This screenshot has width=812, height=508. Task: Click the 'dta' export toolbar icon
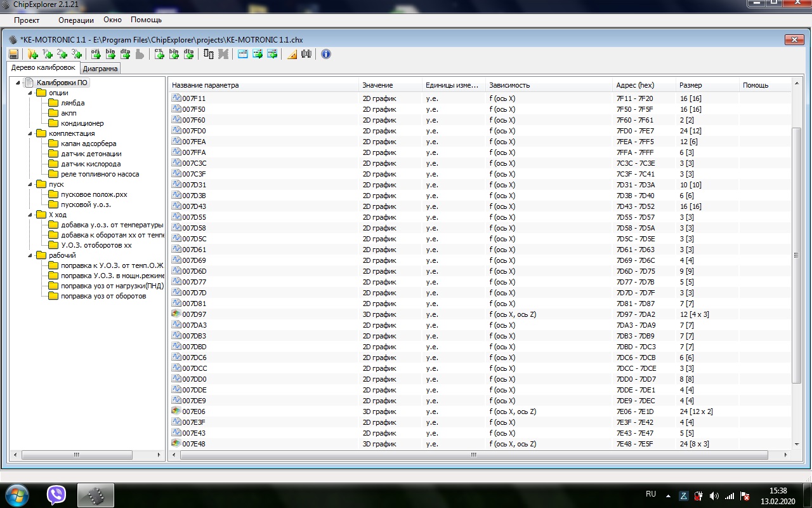pos(125,54)
